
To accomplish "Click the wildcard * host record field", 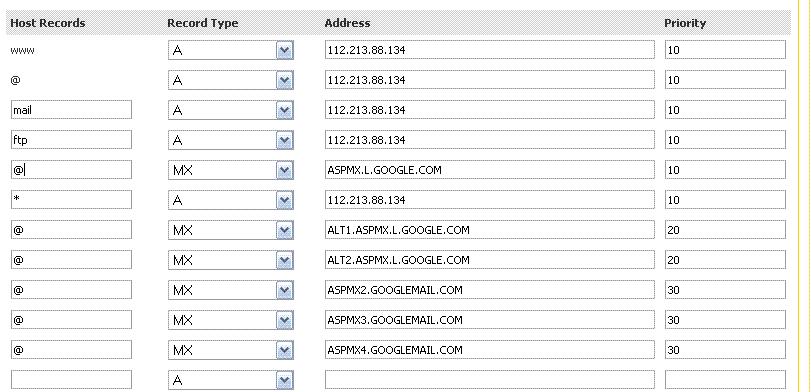I will [x=71, y=200].
